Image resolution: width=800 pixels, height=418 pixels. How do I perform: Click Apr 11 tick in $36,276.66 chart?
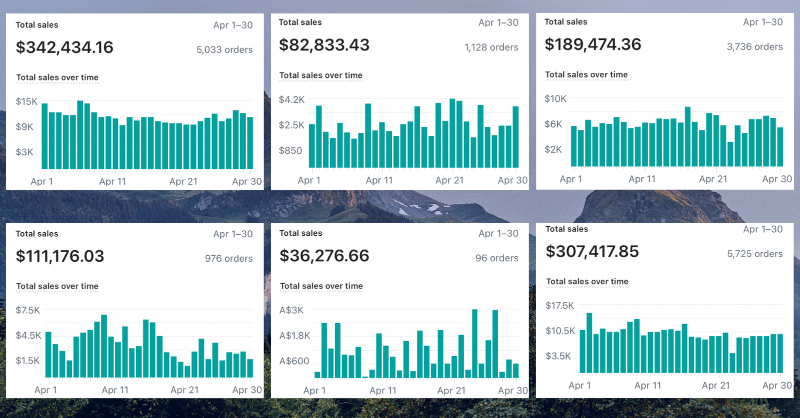coord(383,390)
